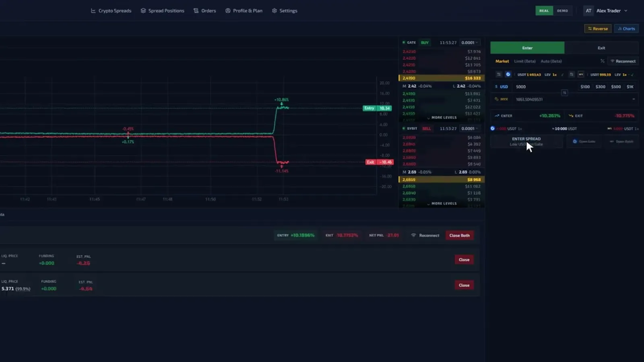Click the percent icon beside Reconnect
This screenshot has height=362, width=644.
coord(603,61)
